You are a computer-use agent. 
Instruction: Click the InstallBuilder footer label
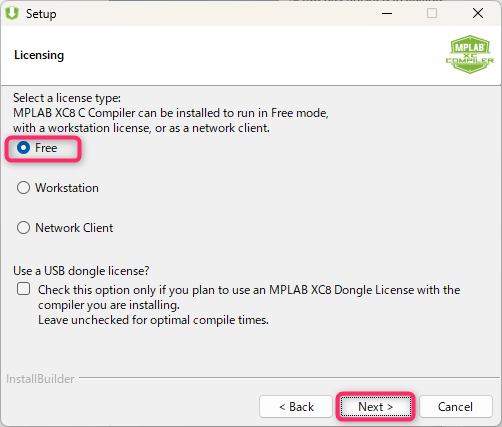40,379
